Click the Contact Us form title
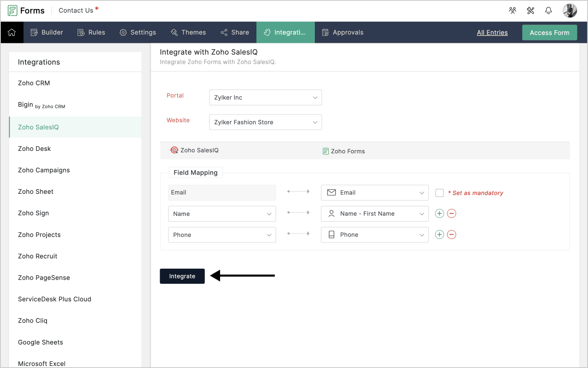 coord(76,11)
